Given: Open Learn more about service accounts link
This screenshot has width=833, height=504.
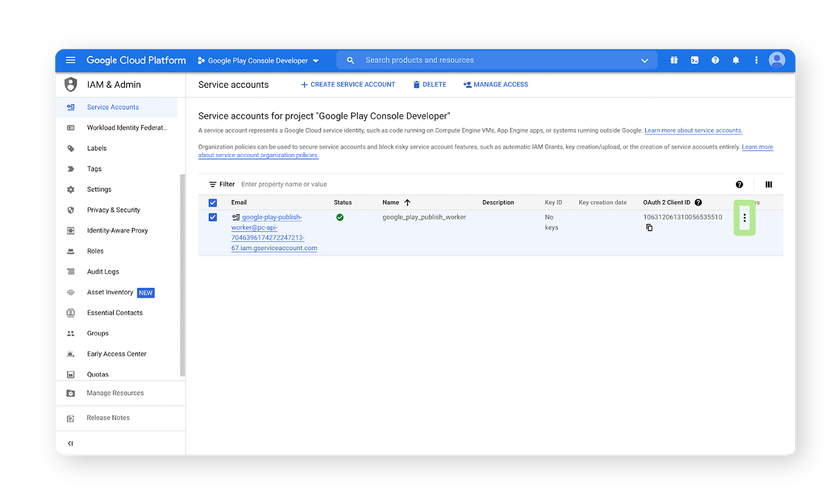Looking at the screenshot, I should (693, 131).
